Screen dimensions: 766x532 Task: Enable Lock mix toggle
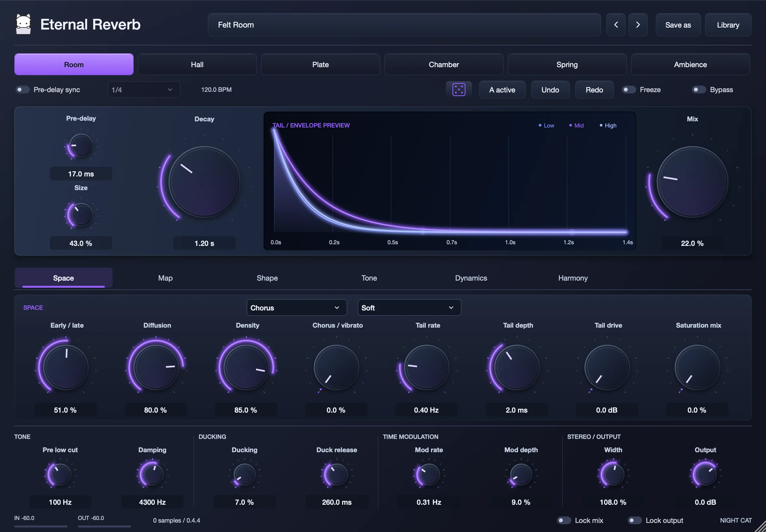tap(564, 520)
